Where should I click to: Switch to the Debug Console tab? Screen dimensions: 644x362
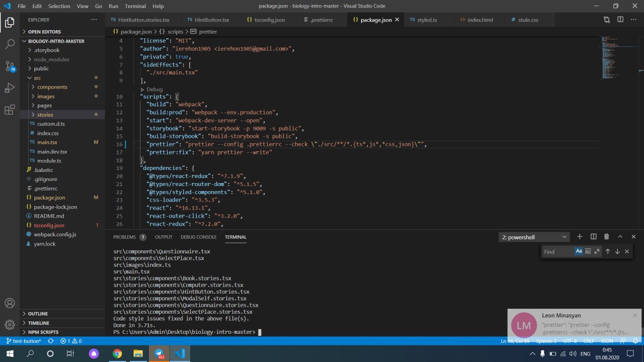tap(199, 237)
